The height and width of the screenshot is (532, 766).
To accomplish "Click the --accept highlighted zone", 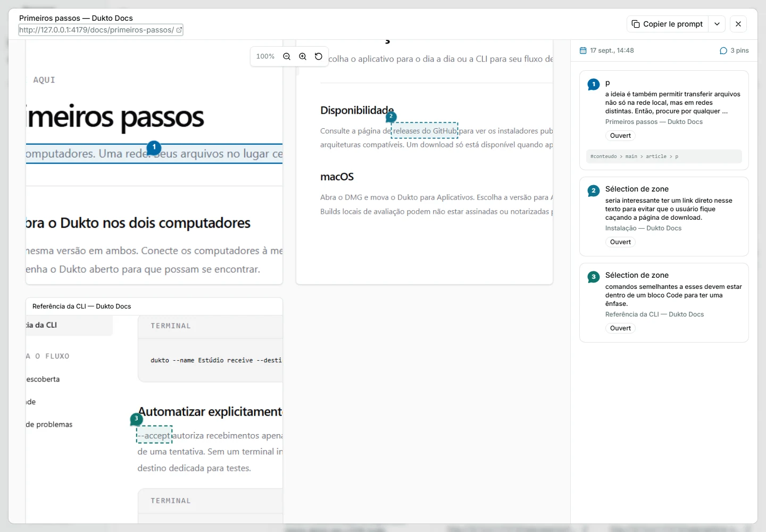I will pos(154,435).
